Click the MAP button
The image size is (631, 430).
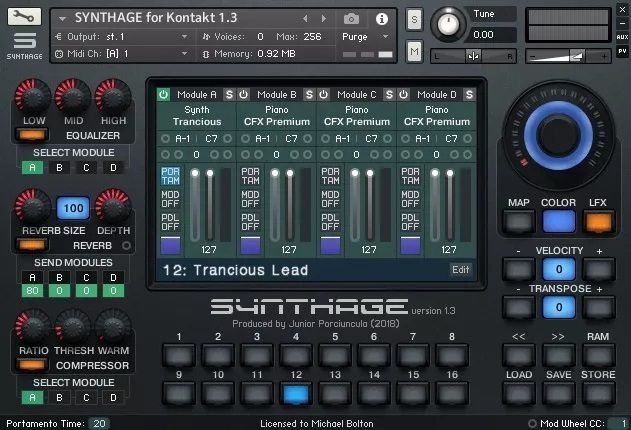[x=519, y=222]
